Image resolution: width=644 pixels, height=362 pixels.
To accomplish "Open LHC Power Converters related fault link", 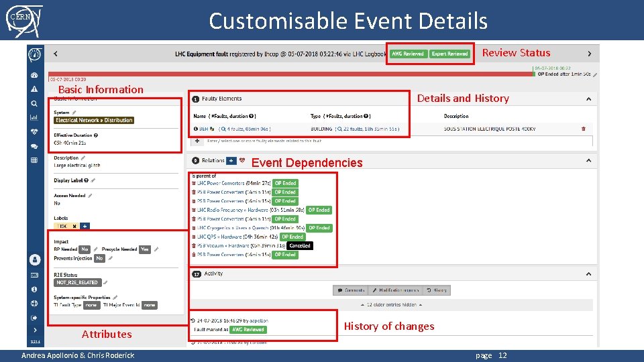I will pos(221,184).
